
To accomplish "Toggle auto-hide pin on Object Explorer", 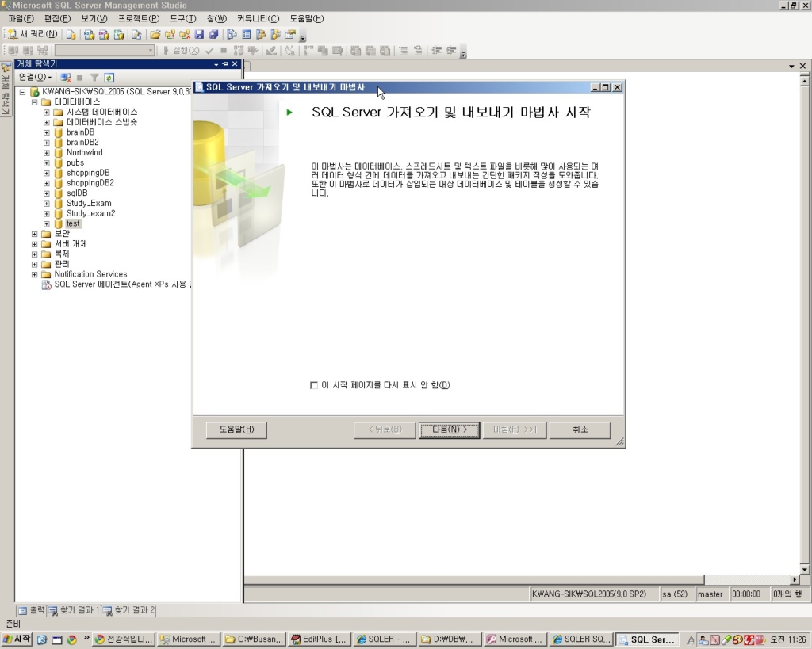I will pyautogui.click(x=225, y=64).
